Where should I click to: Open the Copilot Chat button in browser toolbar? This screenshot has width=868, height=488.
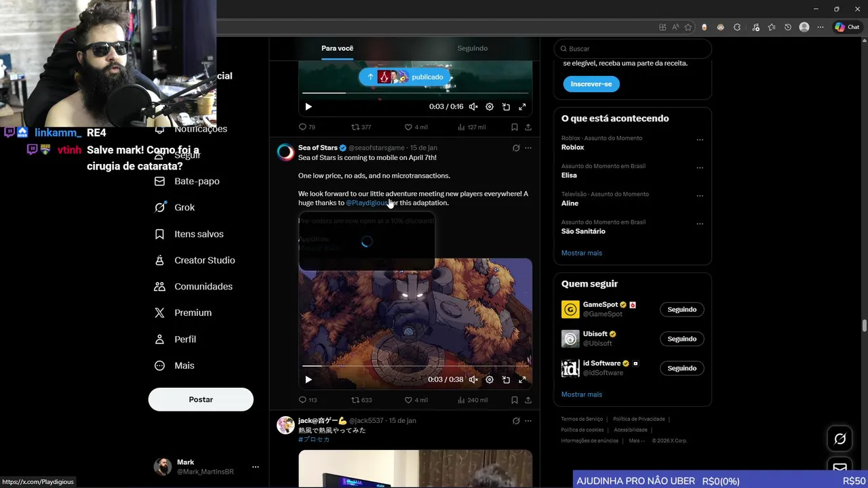(848, 27)
